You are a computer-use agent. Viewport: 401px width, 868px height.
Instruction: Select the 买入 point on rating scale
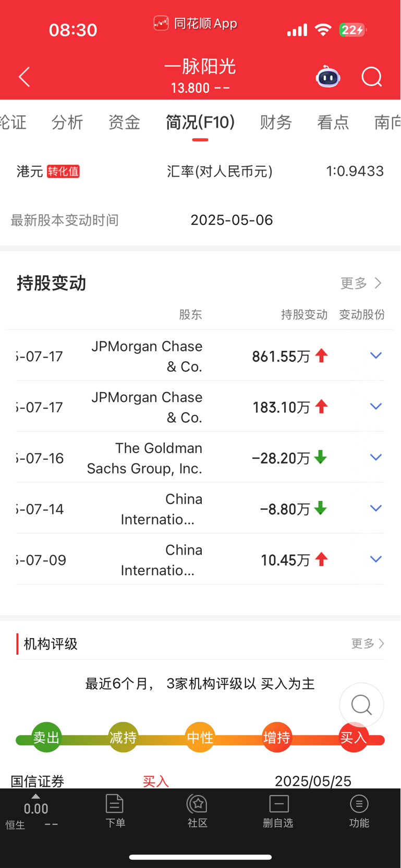click(354, 737)
